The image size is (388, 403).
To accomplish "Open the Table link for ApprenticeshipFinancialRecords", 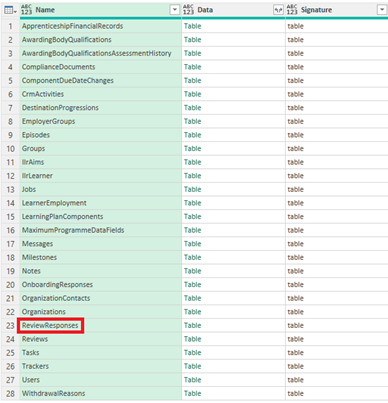I will tap(193, 26).
